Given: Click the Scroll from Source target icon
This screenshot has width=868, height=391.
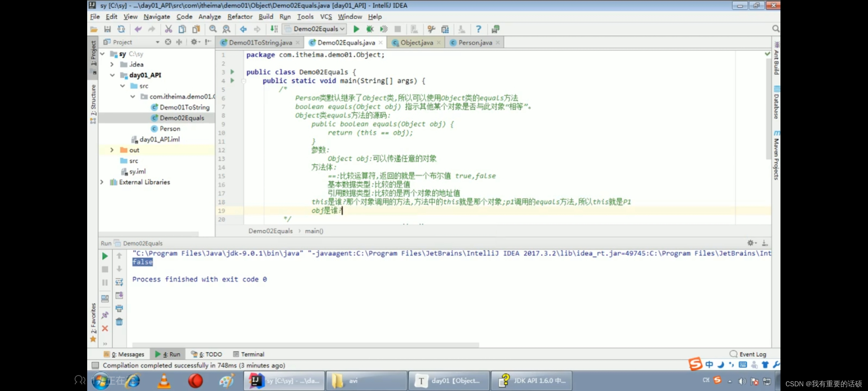Looking at the screenshot, I should tap(168, 42).
